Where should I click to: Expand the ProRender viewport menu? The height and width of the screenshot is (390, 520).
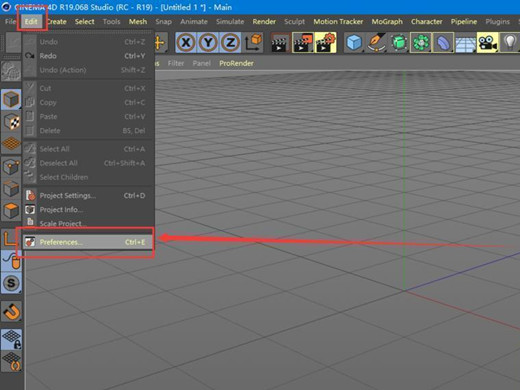(236, 63)
